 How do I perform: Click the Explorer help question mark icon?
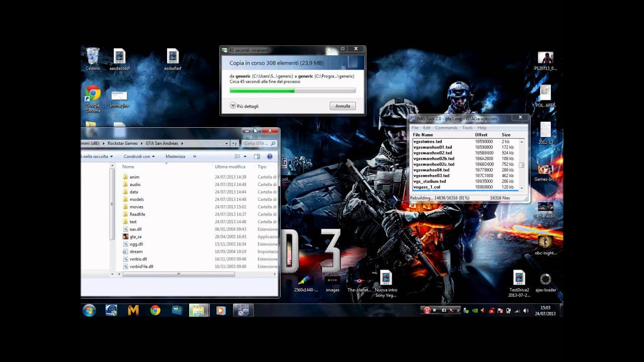[x=270, y=156]
